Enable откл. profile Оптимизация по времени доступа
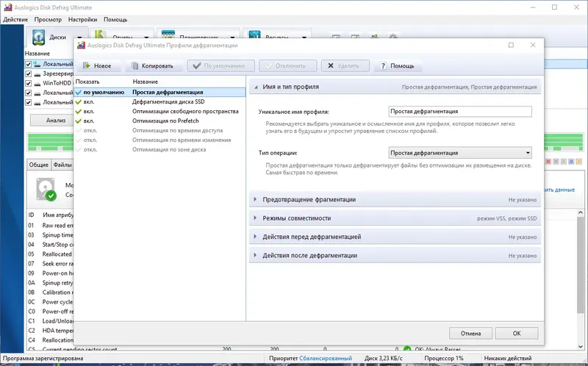 (79, 131)
